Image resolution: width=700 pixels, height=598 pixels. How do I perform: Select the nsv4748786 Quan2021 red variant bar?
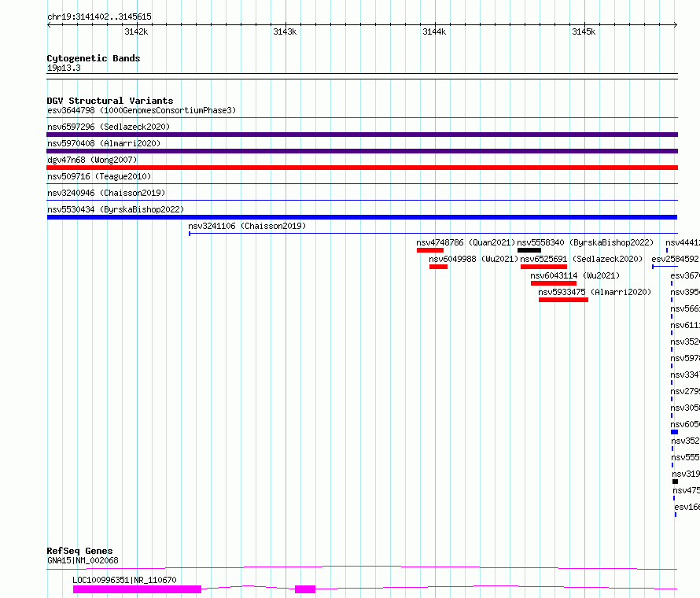[430, 250]
